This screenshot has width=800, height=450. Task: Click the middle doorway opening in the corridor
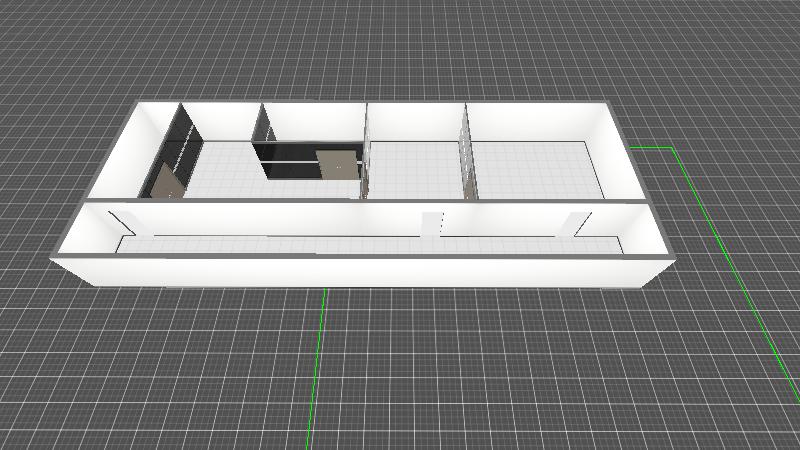point(432,225)
